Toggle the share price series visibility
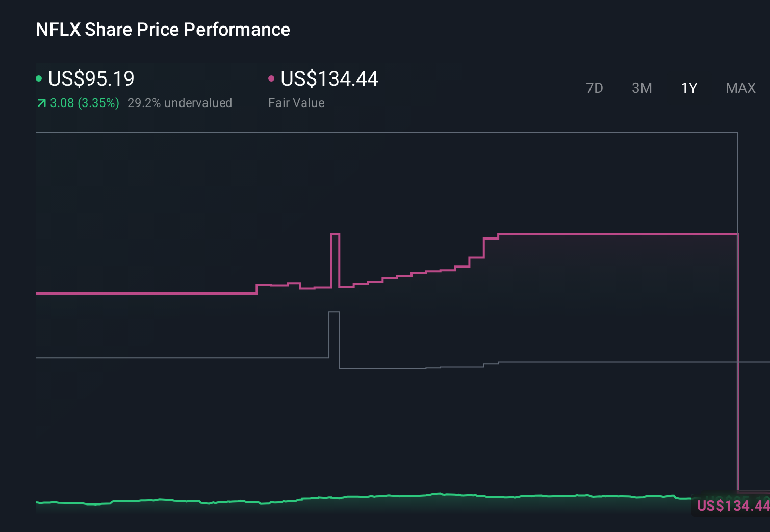This screenshot has height=532, width=770. [x=39, y=78]
